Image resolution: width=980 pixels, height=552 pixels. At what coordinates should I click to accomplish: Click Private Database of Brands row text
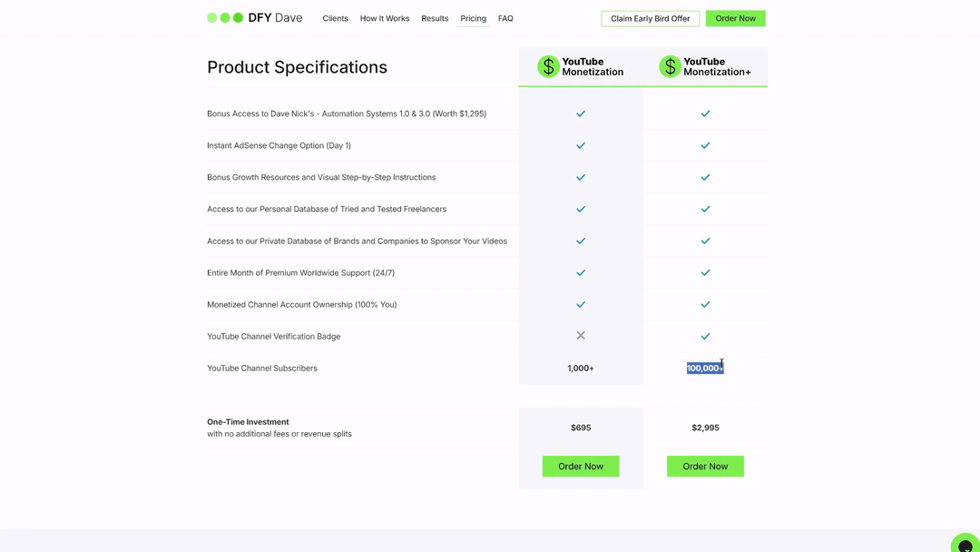click(357, 241)
